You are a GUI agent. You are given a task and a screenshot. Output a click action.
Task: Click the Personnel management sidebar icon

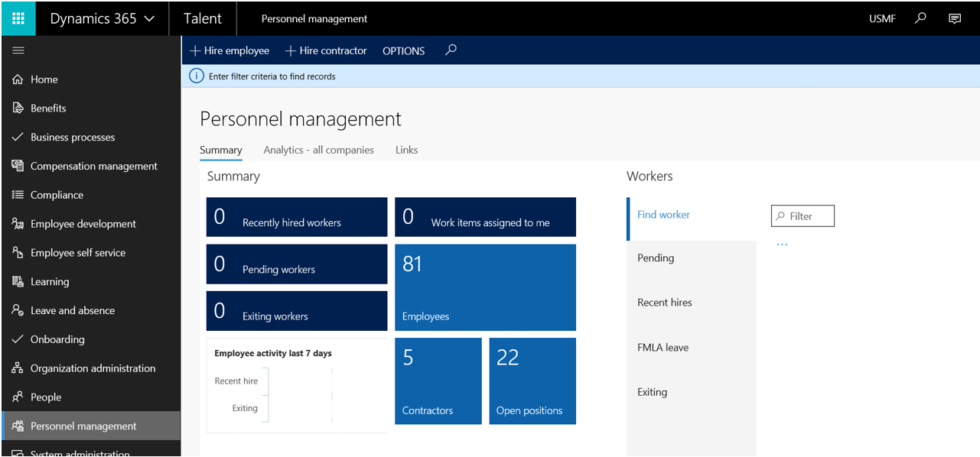pyautogui.click(x=18, y=426)
